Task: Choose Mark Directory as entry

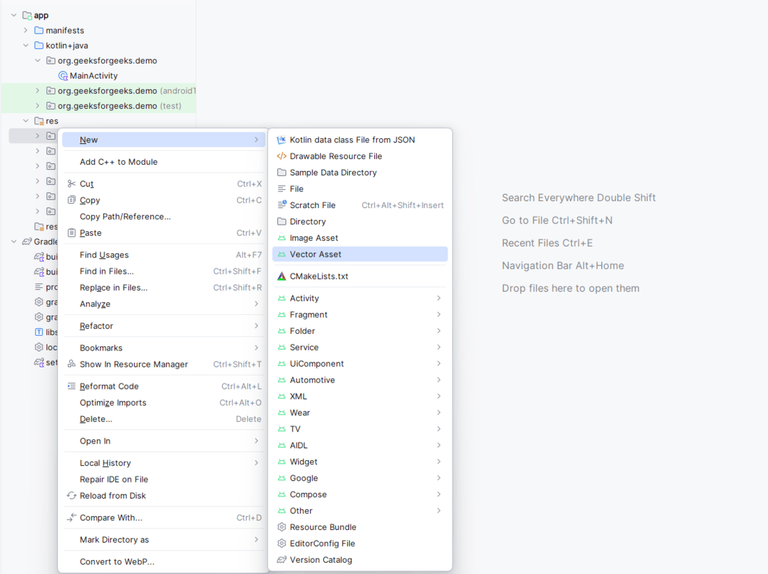Action: point(164,540)
